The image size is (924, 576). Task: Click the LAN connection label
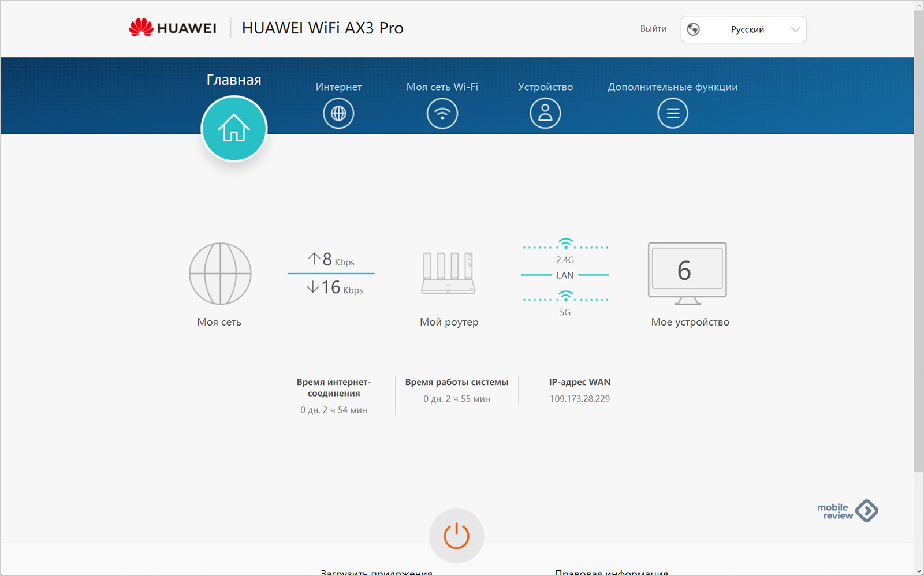point(565,275)
